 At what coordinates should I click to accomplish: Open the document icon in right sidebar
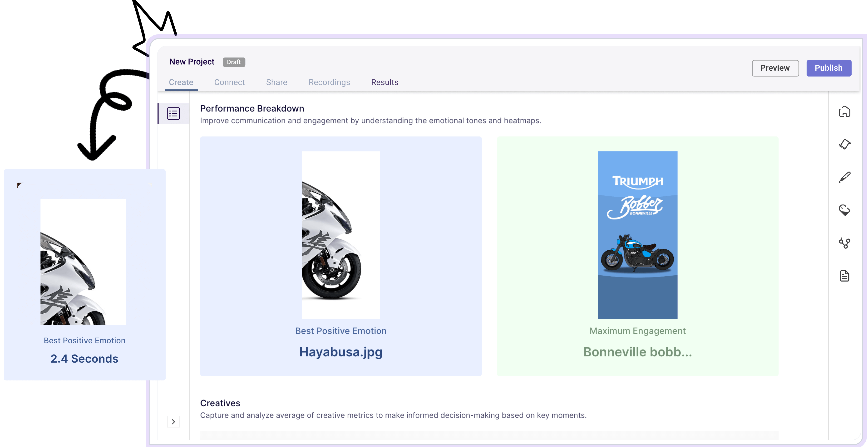point(844,276)
